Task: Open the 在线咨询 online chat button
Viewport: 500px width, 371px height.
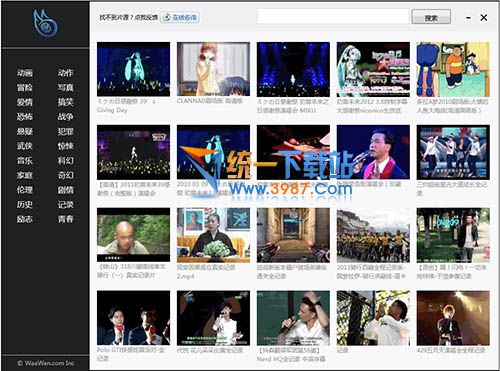Action: tap(180, 17)
